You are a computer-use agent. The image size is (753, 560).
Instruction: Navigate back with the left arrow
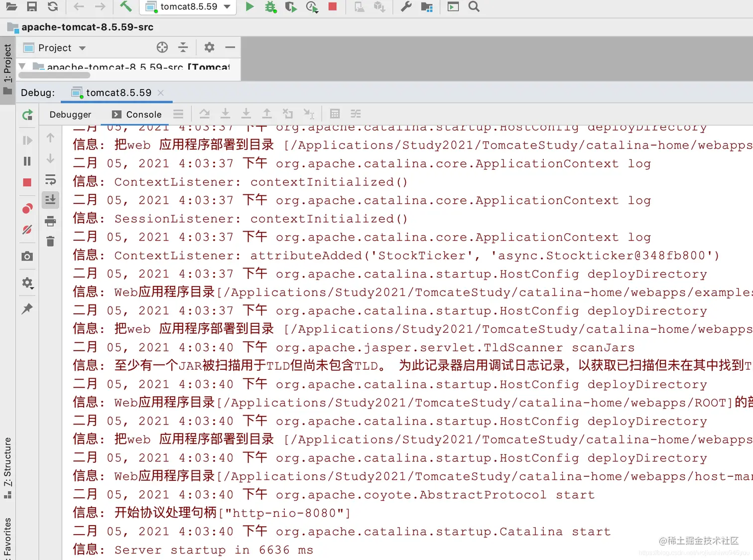79,7
